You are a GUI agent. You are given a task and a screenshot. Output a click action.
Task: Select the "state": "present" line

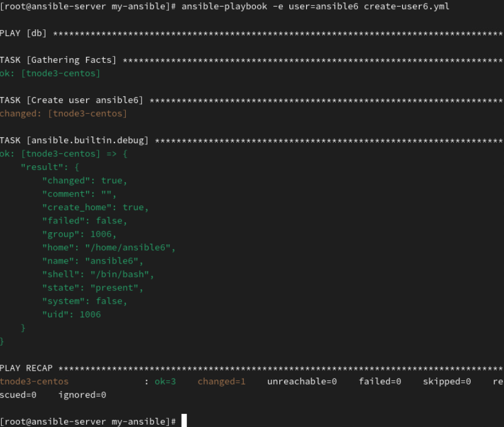[x=92, y=288]
